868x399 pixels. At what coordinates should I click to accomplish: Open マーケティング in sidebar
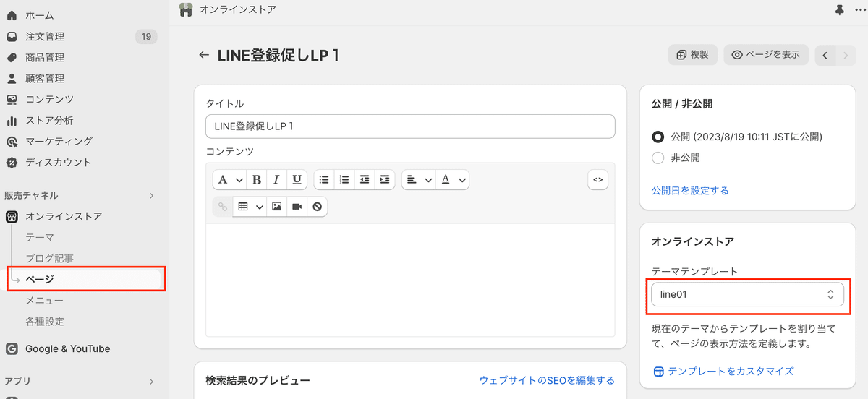pos(59,141)
